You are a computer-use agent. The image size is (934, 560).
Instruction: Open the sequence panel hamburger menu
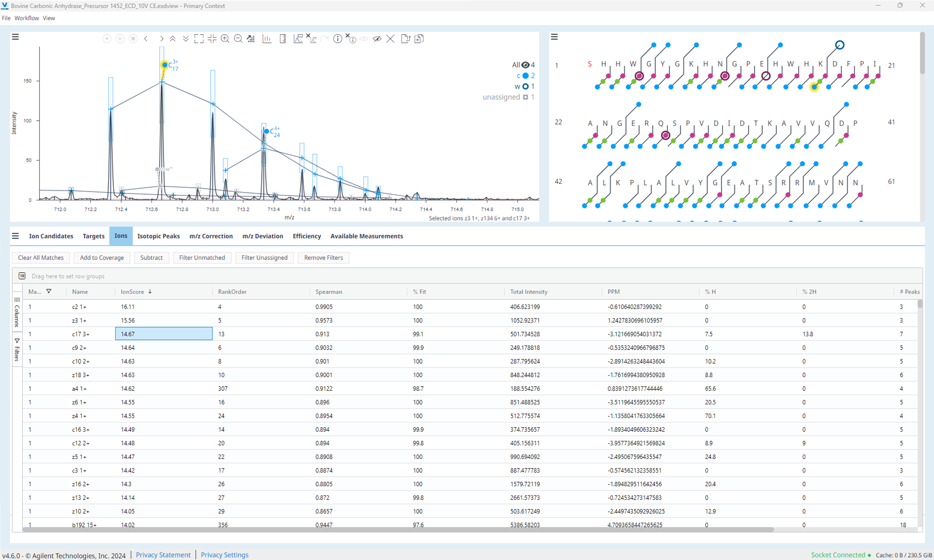554,37
